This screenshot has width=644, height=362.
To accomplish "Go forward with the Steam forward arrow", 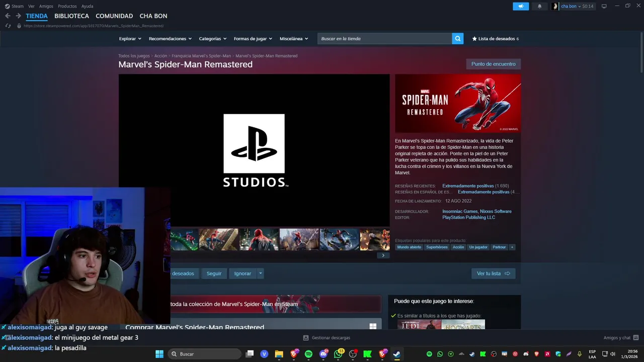I will 18,16.
